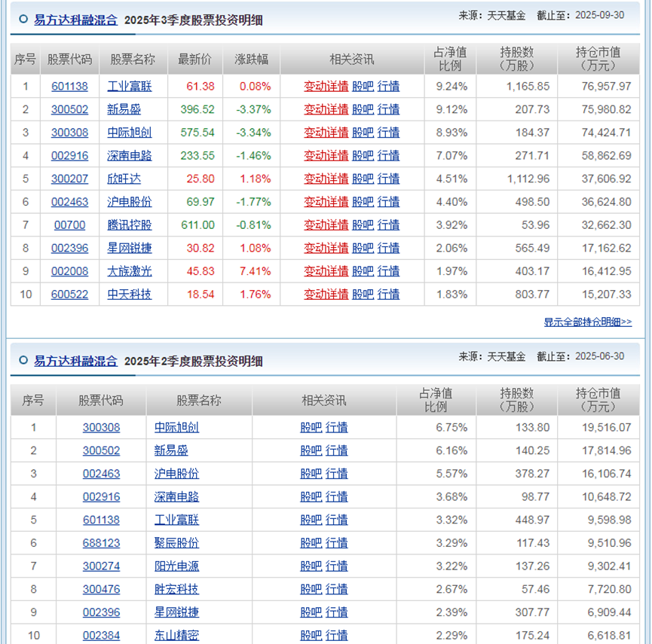Open stock code 300476

(x=101, y=590)
